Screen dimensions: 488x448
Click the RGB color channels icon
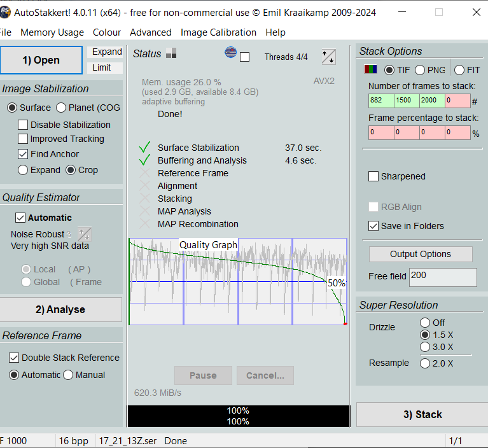[x=370, y=69]
